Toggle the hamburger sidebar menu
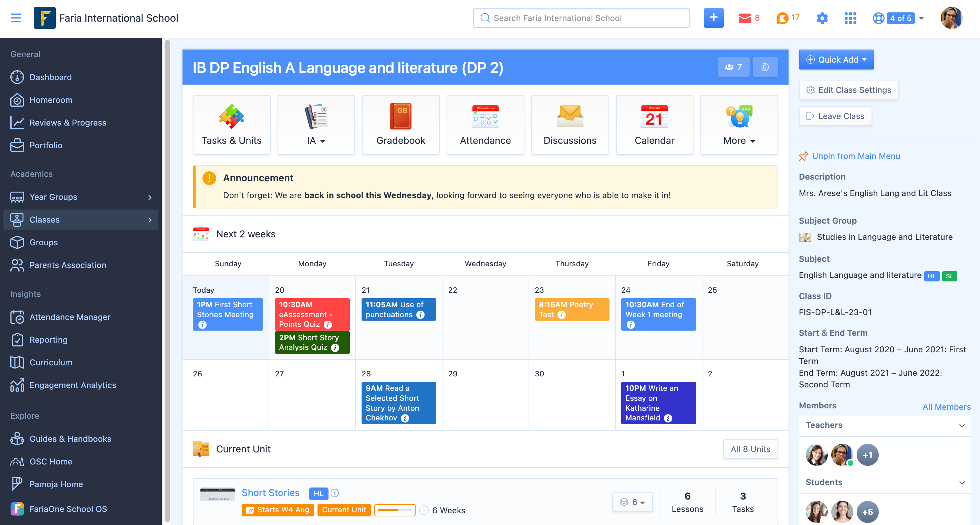Screen dimensions: 980x525 [16, 18]
